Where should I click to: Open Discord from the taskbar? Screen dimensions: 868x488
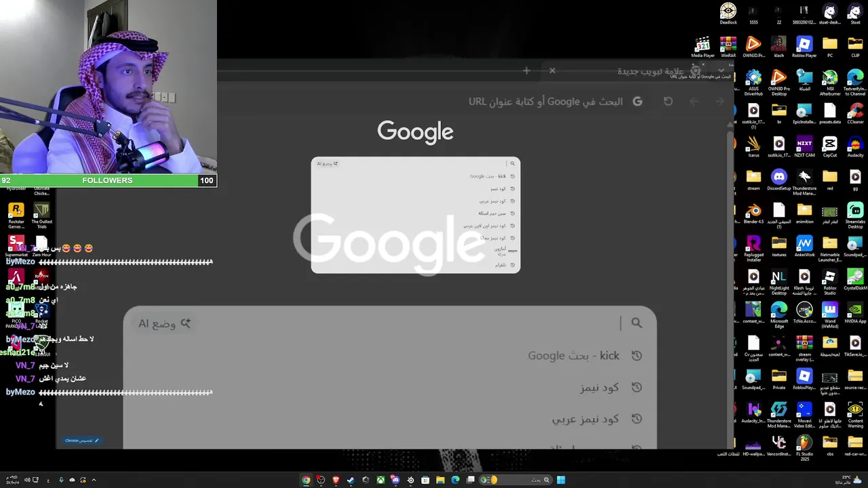click(395, 480)
